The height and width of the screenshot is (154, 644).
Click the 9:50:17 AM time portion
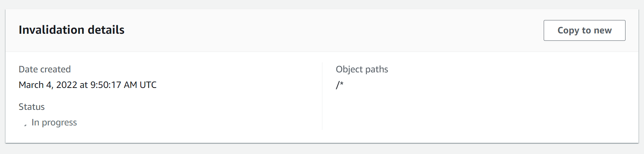click(114, 85)
